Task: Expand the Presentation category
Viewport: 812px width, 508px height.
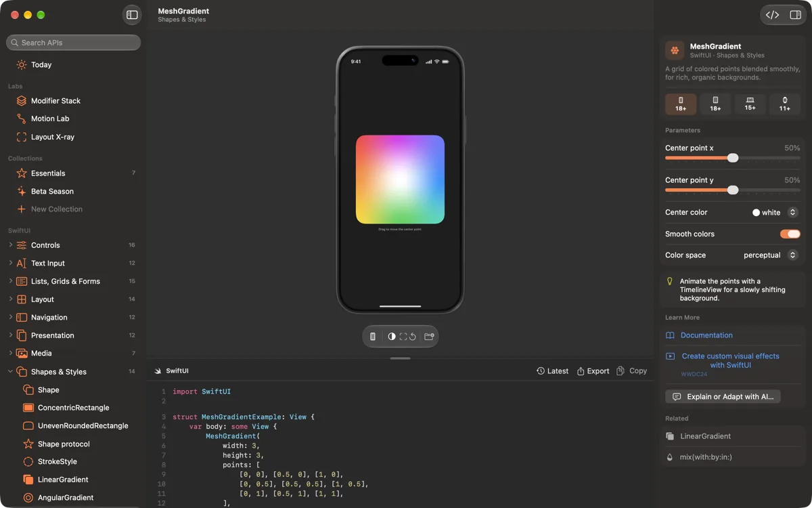Action: coord(11,335)
